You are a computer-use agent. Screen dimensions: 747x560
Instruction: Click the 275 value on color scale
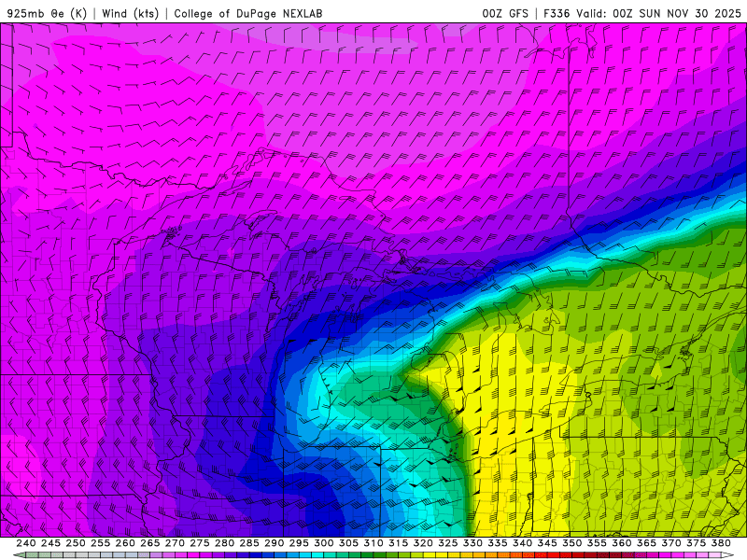coord(200,543)
